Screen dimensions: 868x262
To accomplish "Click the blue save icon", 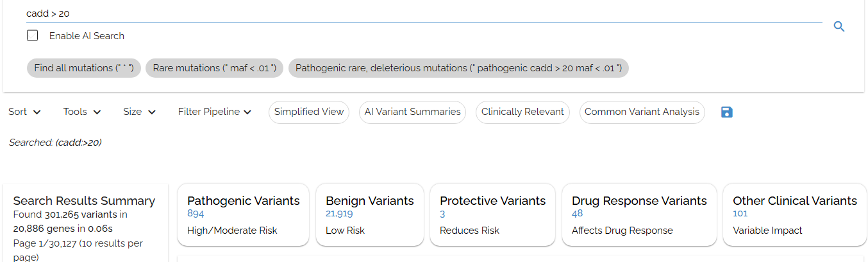I will click(x=726, y=112).
